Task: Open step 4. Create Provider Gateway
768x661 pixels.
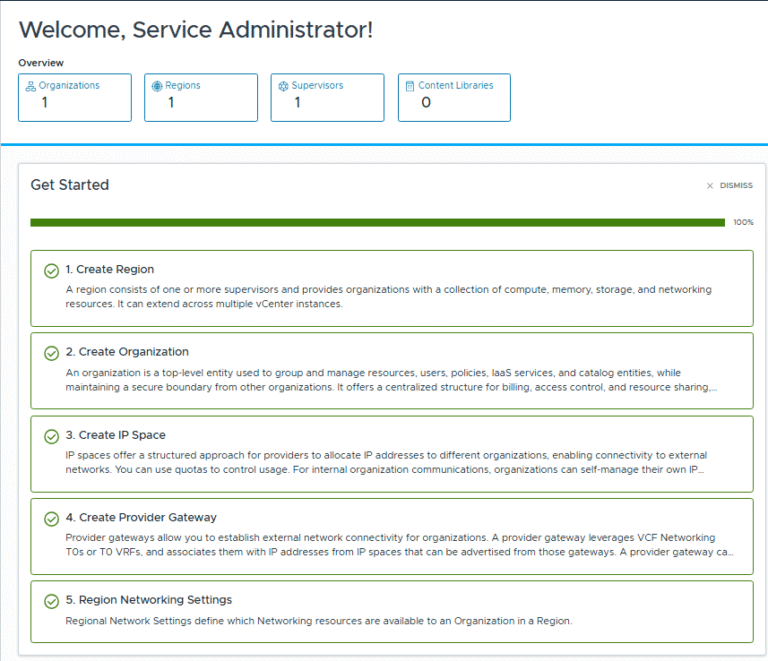Action: [x=392, y=536]
